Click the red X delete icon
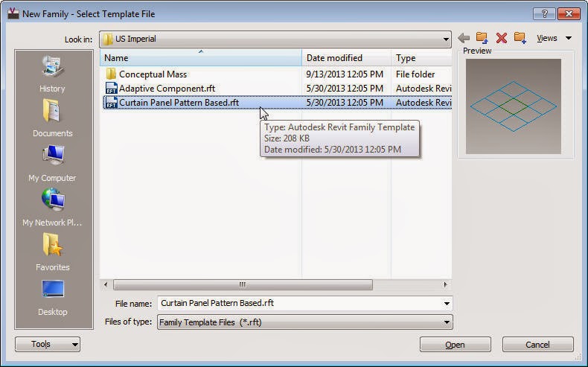The width and height of the screenshot is (588, 367). coord(502,38)
